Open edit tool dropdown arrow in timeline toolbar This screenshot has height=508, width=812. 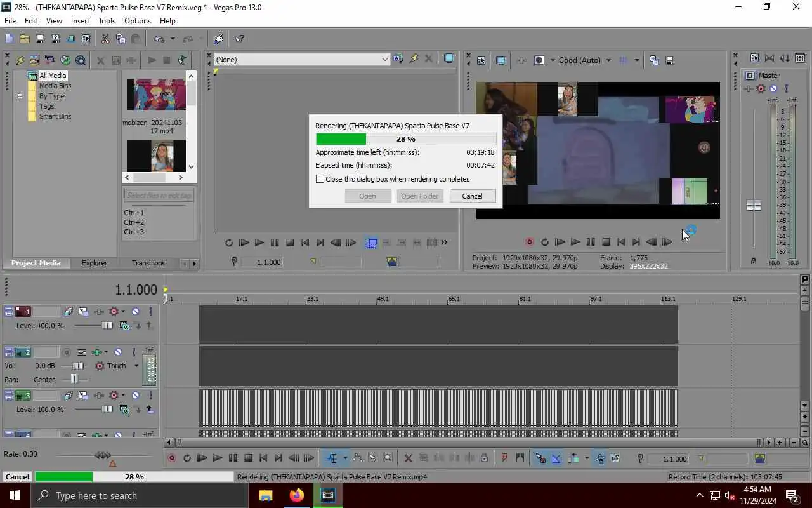pos(344,458)
